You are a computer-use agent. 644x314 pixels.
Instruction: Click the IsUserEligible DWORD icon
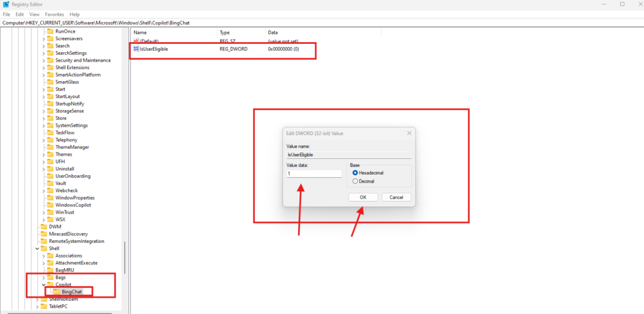[x=136, y=49]
